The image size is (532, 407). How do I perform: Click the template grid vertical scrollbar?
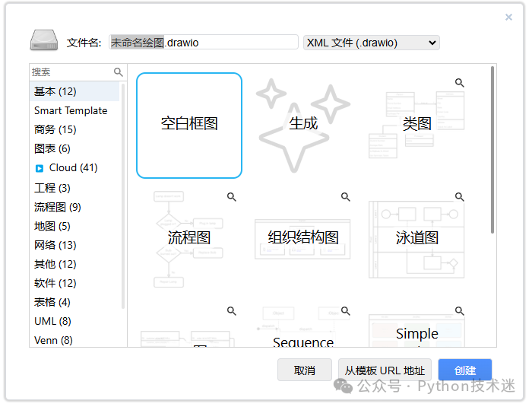pos(492,150)
